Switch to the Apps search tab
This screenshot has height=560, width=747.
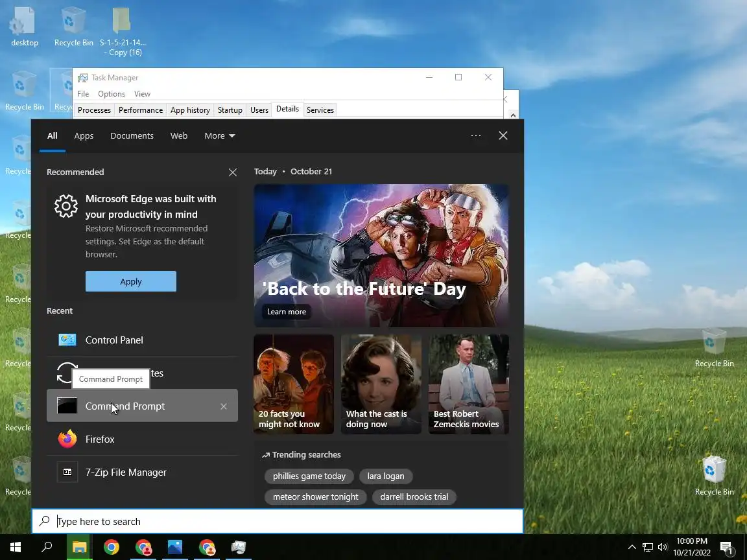tap(84, 135)
